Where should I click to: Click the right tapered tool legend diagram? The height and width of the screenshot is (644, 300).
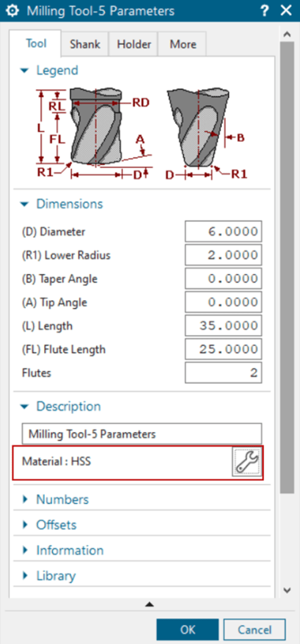206,132
